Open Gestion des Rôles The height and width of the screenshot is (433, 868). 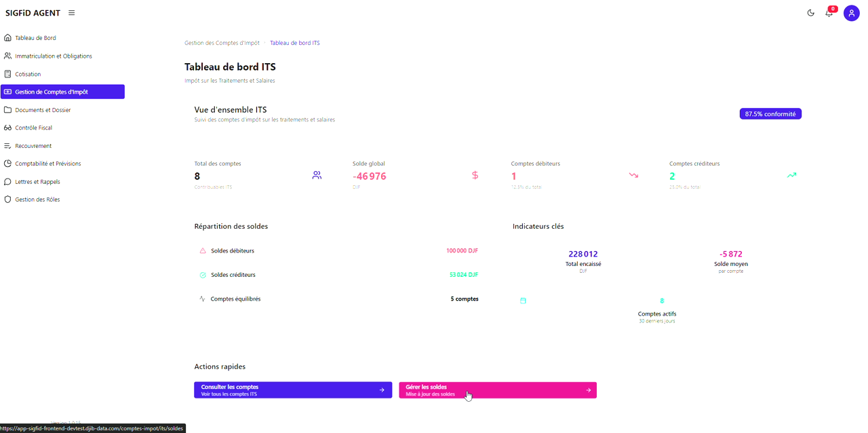(37, 200)
